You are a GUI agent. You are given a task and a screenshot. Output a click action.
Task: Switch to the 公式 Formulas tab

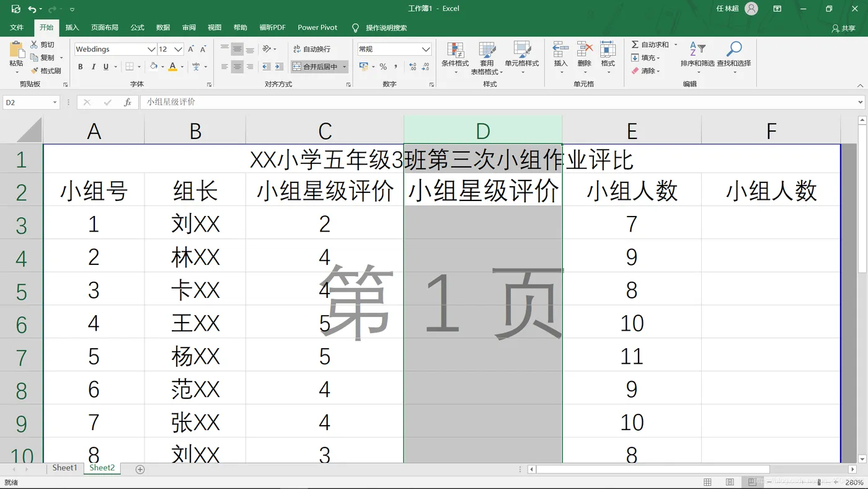(138, 27)
